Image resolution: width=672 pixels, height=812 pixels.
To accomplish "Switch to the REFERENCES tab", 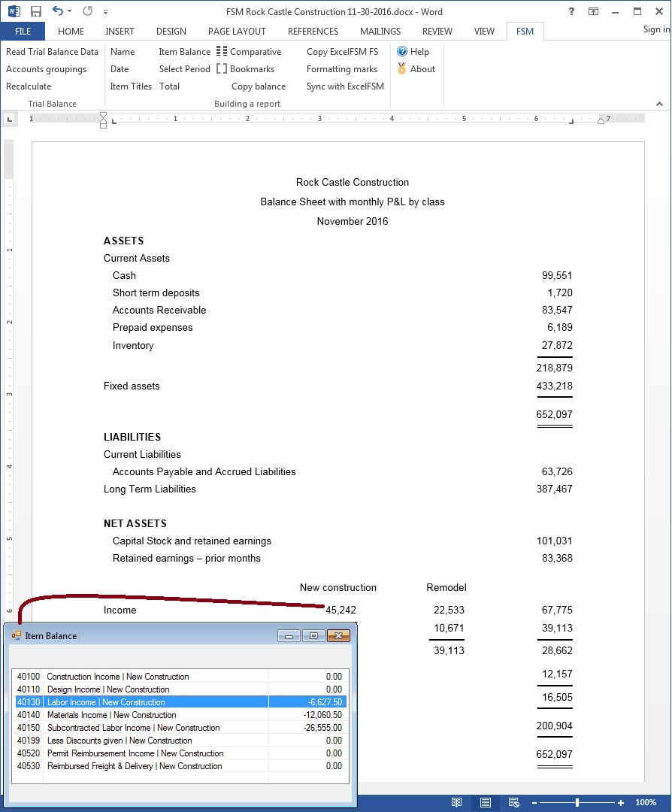I will coord(313,31).
